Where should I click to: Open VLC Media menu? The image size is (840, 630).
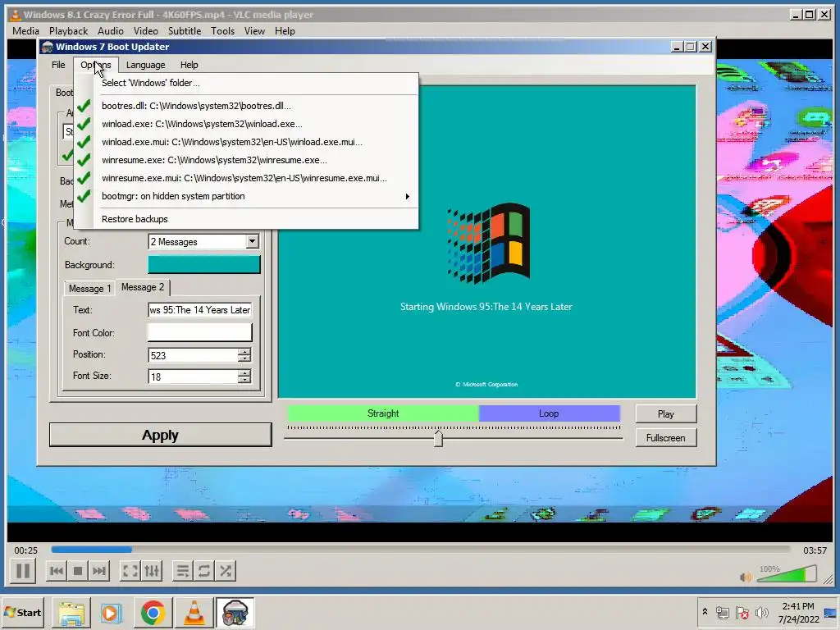pos(25,31)
